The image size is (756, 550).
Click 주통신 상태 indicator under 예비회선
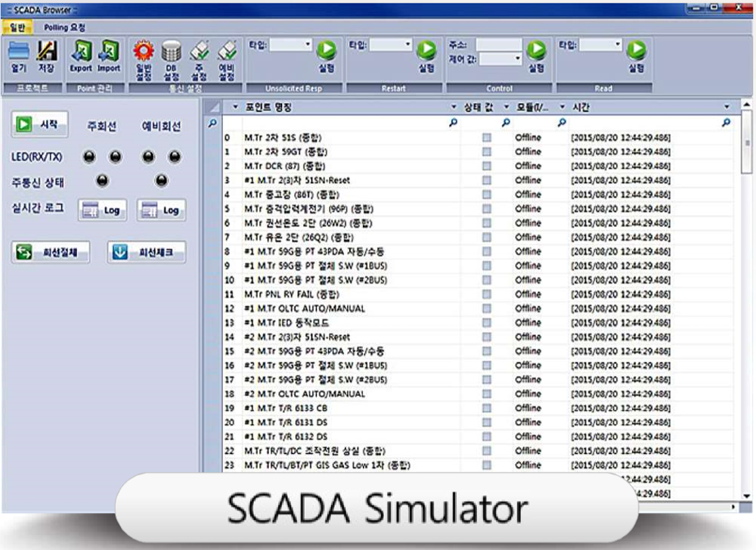point(162,181)
